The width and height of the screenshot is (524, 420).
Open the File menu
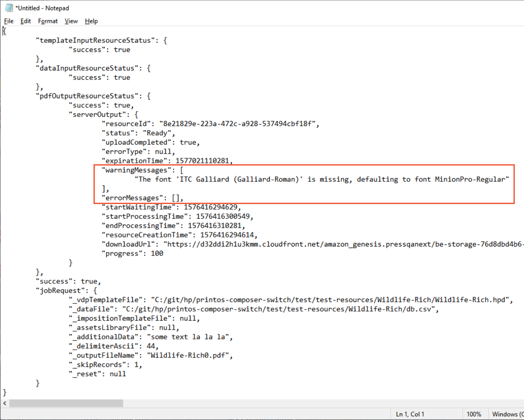9,21
